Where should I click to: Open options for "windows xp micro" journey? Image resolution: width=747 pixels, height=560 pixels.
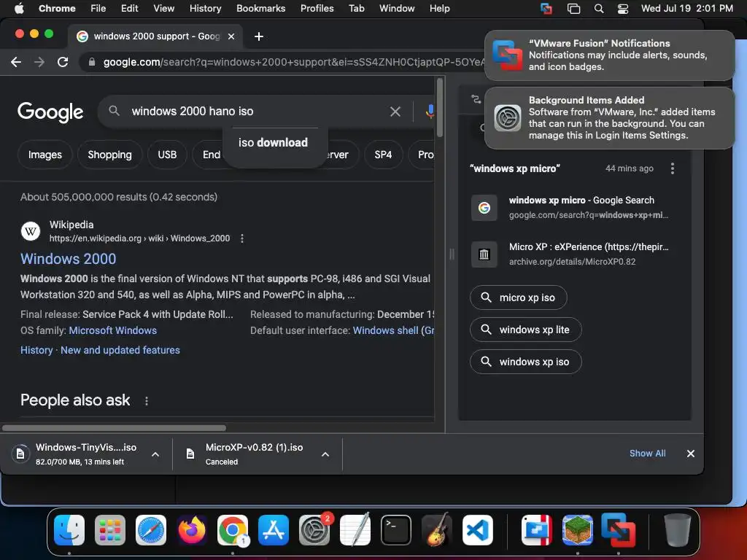click(x=672, y=168)
